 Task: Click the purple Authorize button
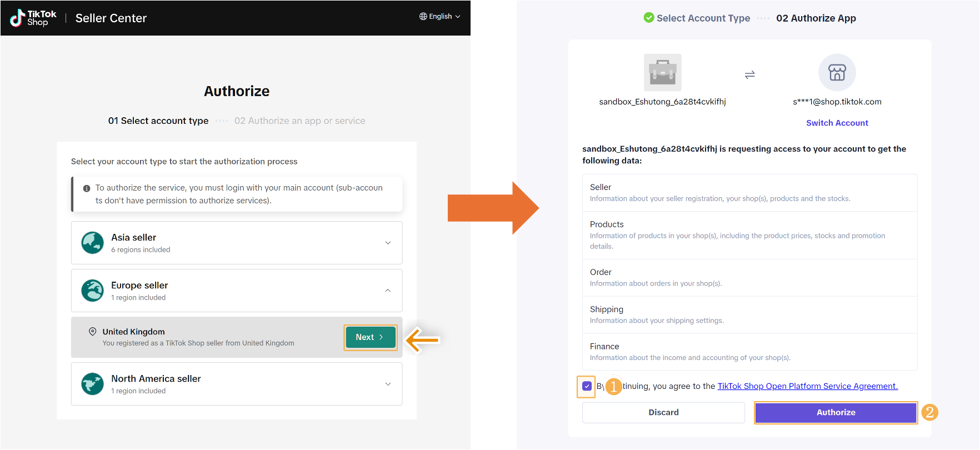pyautogui.click(x=836, y=413)
